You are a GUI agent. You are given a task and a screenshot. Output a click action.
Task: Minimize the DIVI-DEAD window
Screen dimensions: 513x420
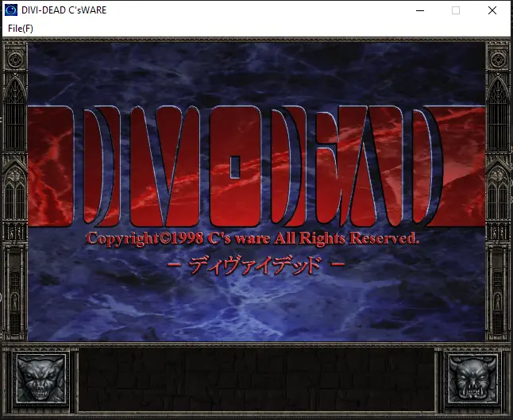420,10
